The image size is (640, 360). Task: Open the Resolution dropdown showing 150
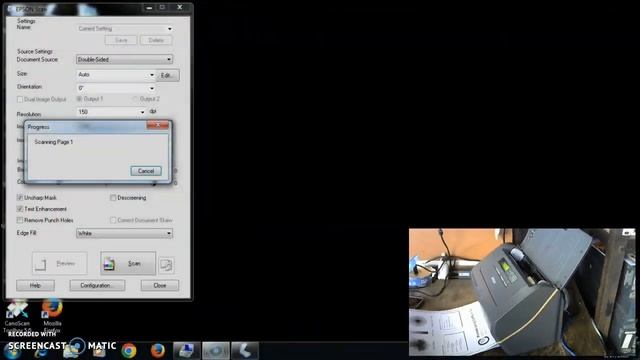111,112
